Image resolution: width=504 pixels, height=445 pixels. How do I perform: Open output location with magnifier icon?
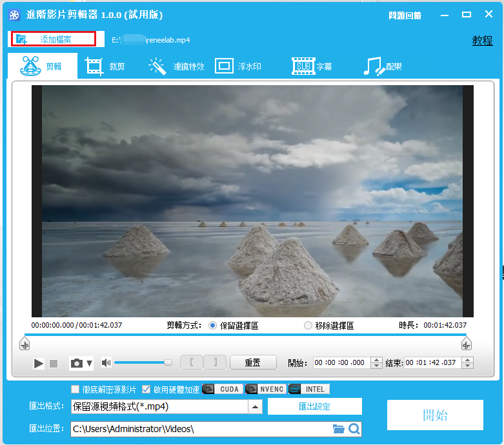point(354,429)
